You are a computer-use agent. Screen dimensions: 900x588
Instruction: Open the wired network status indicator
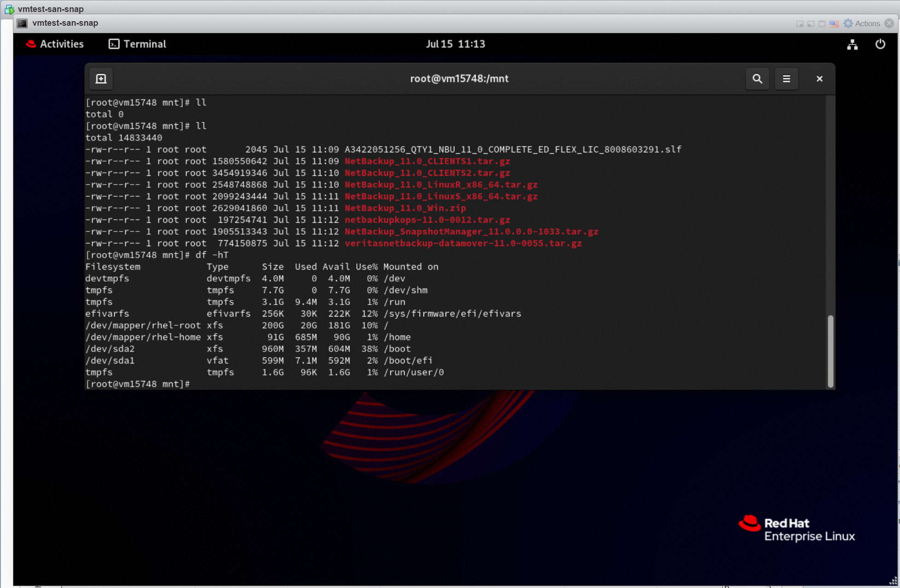click(852, 44)
